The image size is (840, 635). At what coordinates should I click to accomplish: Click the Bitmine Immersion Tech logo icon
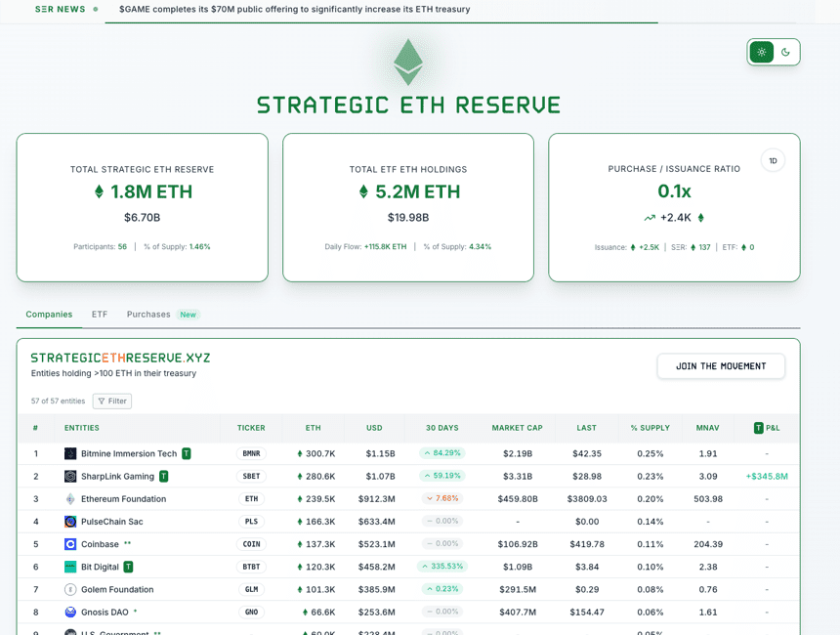point(70,453)
